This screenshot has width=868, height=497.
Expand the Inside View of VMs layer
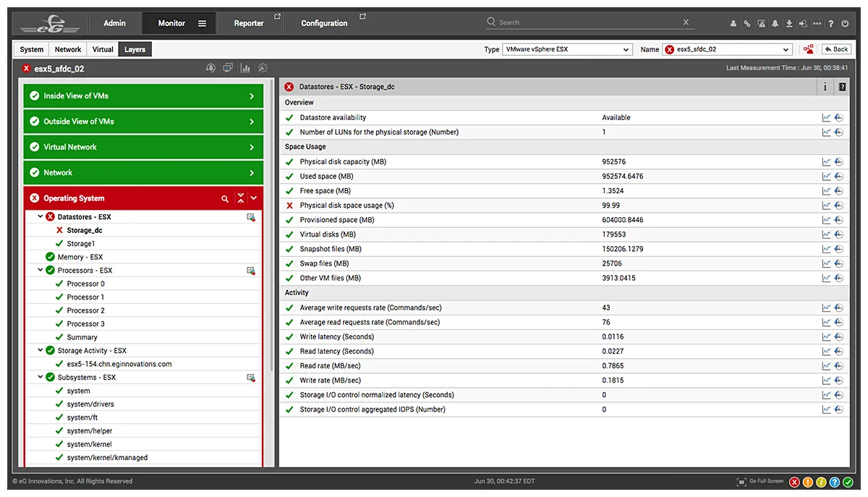(x=143, y=95)
